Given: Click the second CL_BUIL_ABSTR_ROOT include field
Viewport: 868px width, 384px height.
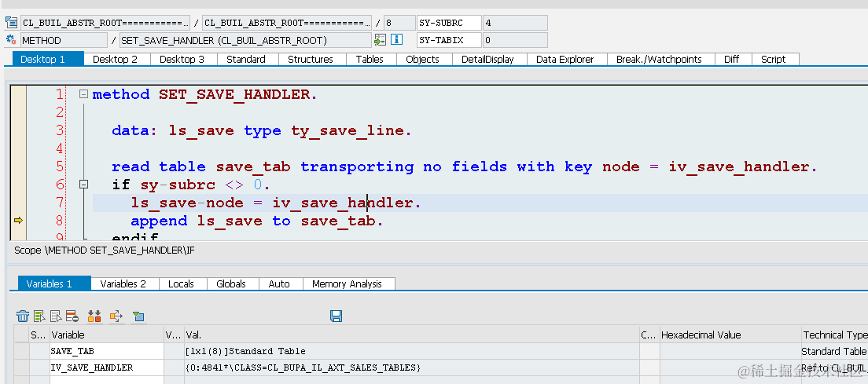Looking at the screenshot, I should pyautogui.click(x=287, y=23).
